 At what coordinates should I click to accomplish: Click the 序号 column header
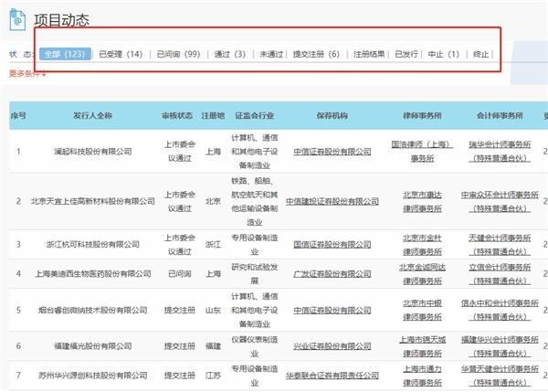[x=18, y=116]
